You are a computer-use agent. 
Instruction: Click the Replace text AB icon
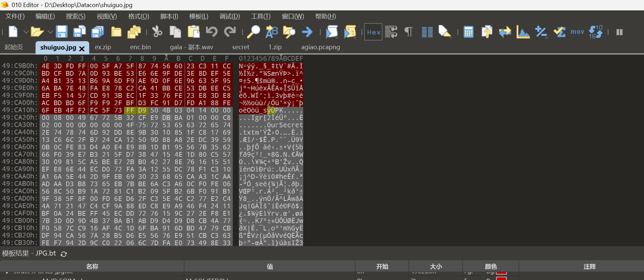(272, 32)
